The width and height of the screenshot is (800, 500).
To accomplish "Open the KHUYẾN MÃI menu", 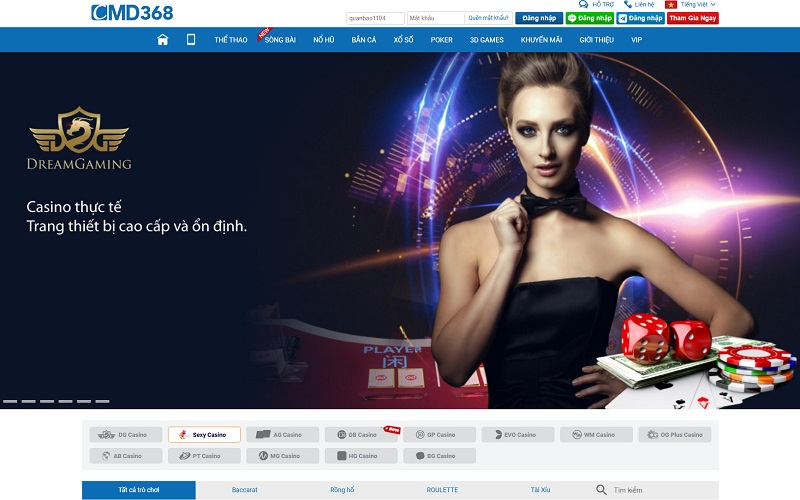I will [x=541, y=40].
